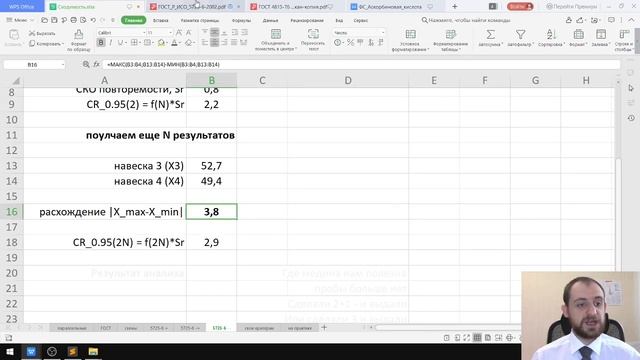The height and width of the screenshot is (360, 640).
Task: Click the Name Box showing B16
Action: pyautogui.click(x=34, y=64)
